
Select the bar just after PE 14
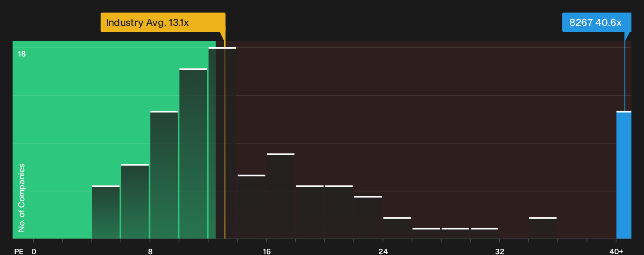pyautogui.click(x=251, y=207)
